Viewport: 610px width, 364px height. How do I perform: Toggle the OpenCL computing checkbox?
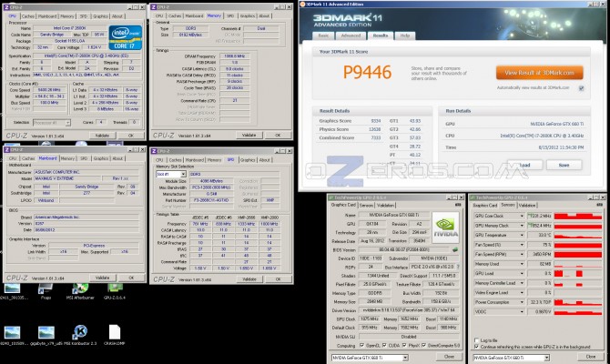pos(361,345)
